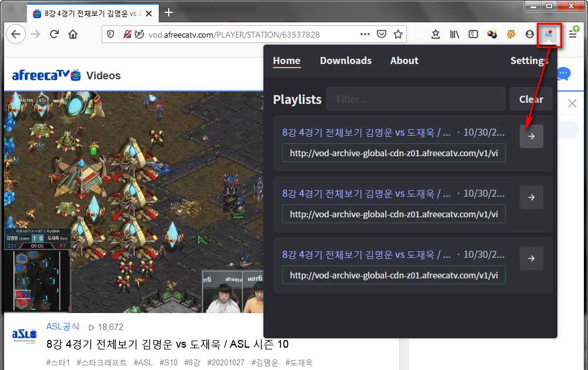This screenshot has height=370, width=588.
Task: Open a new browser tab
Action: [x=169, y=12]
